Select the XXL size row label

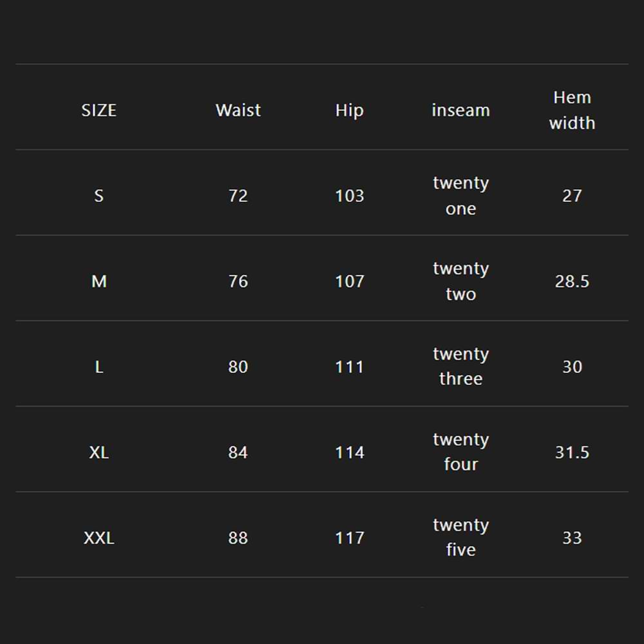(99, 538)
